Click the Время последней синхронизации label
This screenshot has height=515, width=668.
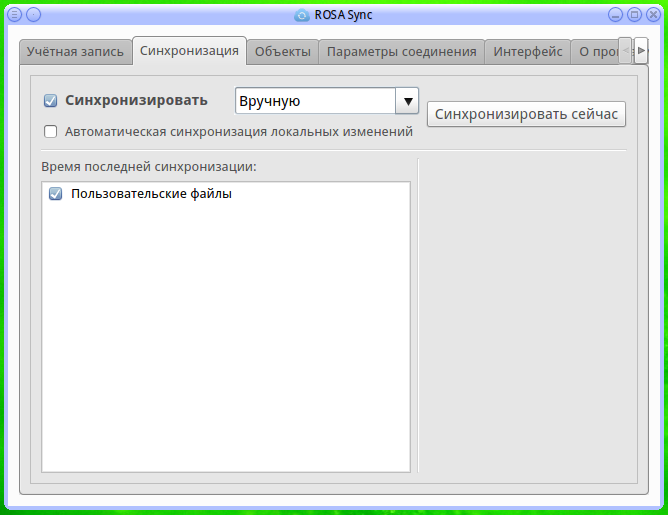pos(149,167)
